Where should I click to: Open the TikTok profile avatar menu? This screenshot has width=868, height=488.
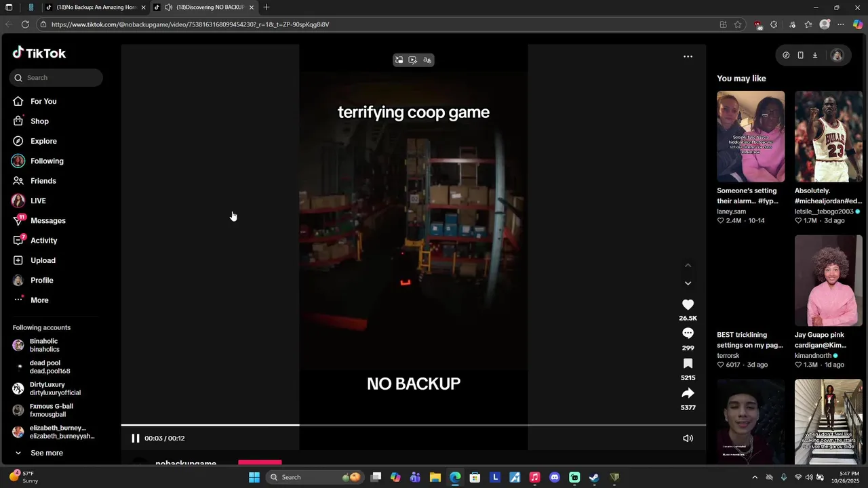point(837,56)
